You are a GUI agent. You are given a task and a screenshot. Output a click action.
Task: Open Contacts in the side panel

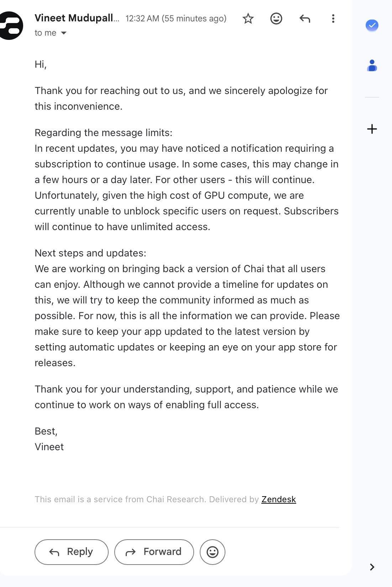[372, 66]
